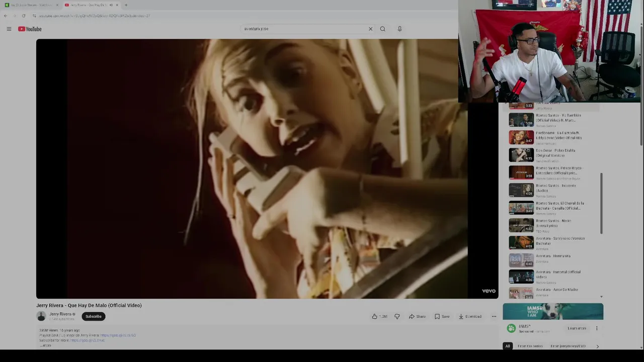Screen dimensions: 644x362
Task: Open the YouTube hamburger guide menu
Action: (9, 29)
